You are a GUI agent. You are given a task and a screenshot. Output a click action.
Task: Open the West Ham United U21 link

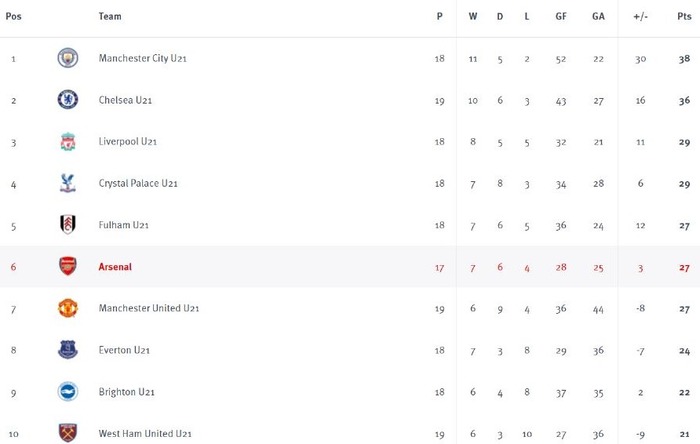click(145, 433)
